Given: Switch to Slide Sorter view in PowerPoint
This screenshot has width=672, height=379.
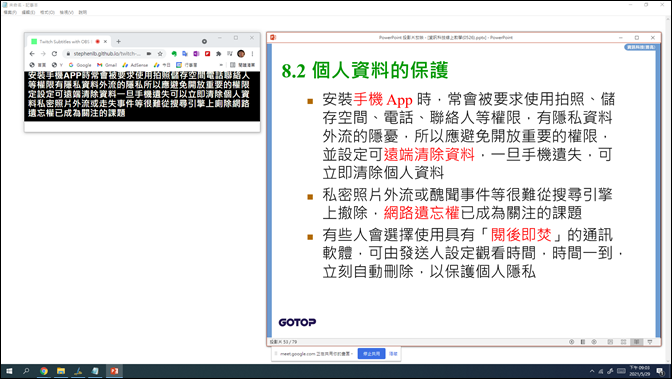Looking at the screenshot, I should (624, 342).
